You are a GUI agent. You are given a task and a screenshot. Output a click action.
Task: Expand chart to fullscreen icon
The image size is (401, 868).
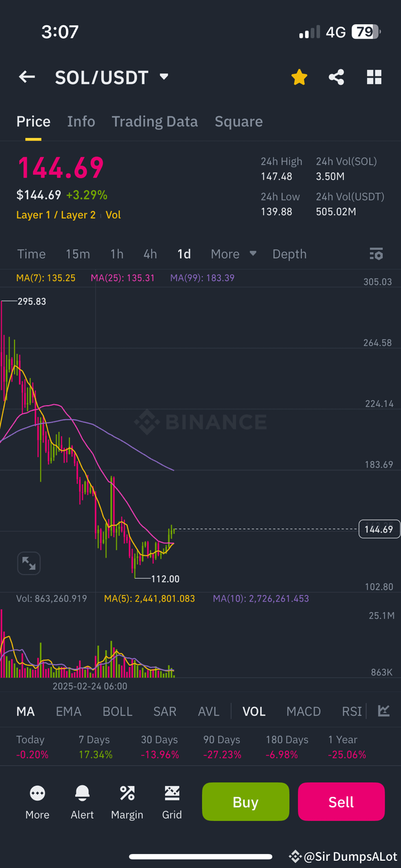pos(29,563)
